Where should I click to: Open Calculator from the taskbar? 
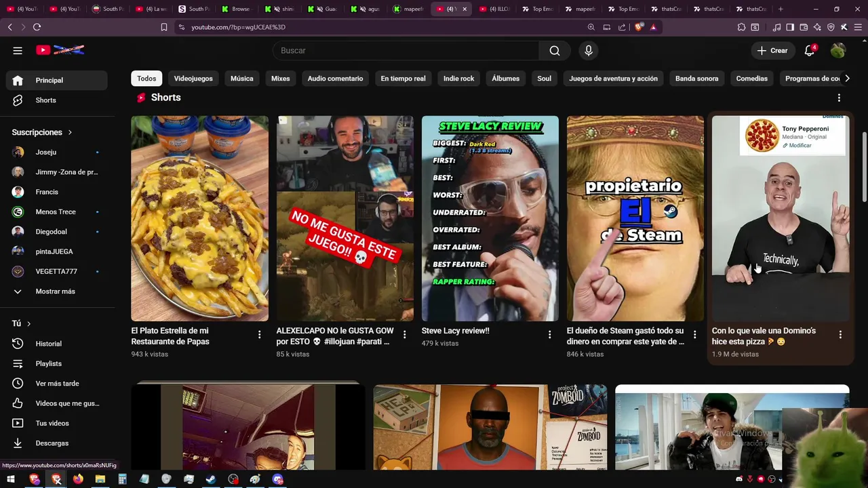click(122, 479)
